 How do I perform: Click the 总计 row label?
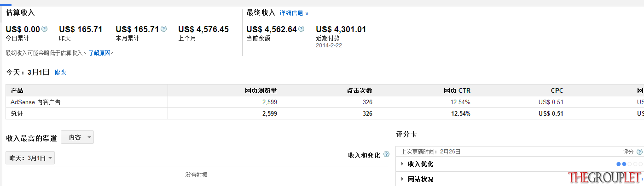click(17, 113)
